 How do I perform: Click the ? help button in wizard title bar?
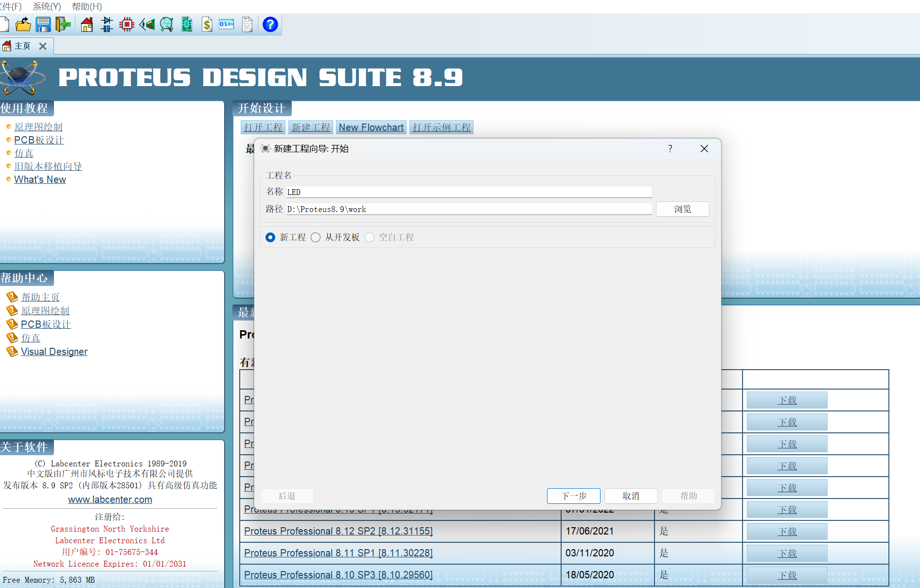point(670,149)
